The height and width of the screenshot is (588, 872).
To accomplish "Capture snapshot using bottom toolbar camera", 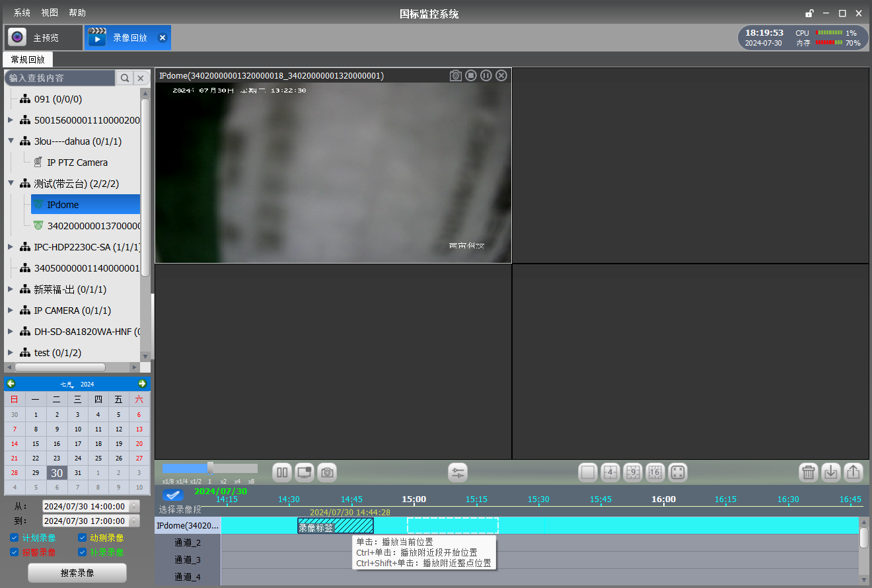I will [327, 472].
